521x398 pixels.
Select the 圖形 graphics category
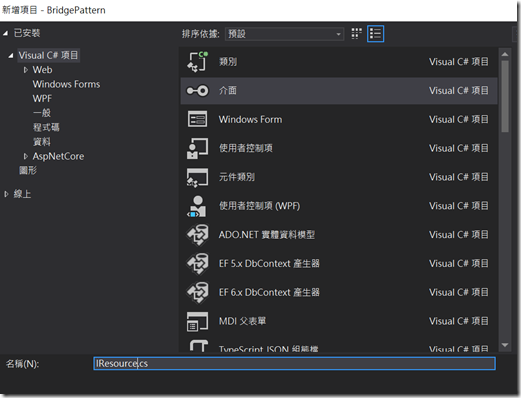click(x=28, y=170)
